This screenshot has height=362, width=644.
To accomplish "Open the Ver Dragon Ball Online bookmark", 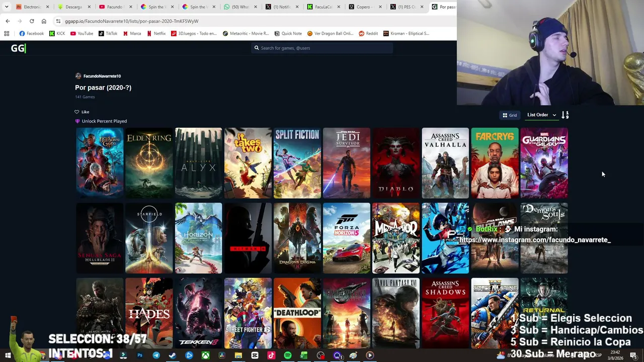I will click(x=330, y=34).
